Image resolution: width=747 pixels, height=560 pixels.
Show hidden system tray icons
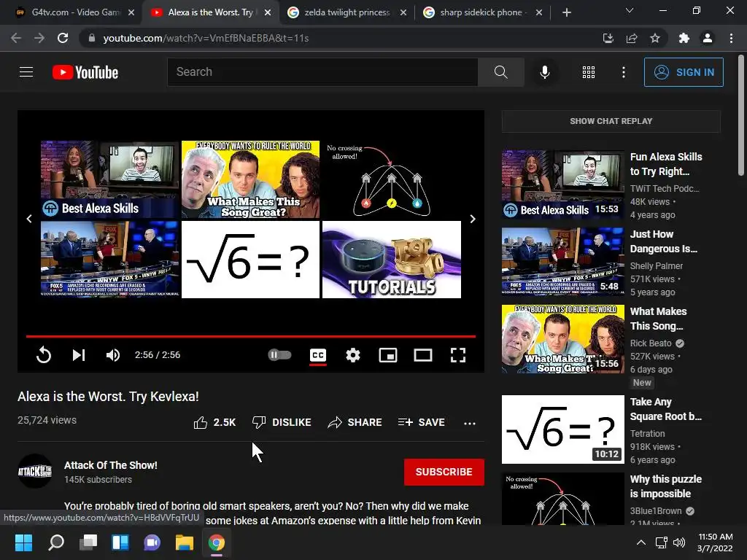pos(641,542)
